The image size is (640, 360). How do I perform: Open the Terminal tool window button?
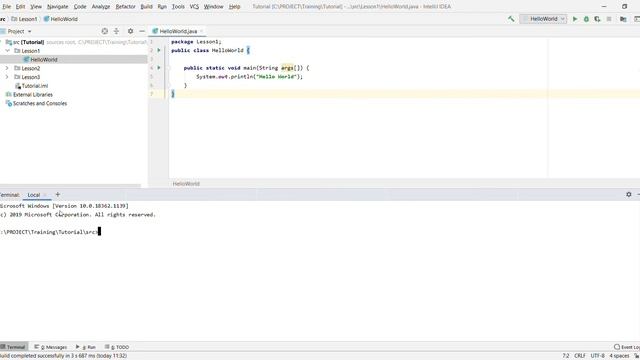[x=13, y=347]
